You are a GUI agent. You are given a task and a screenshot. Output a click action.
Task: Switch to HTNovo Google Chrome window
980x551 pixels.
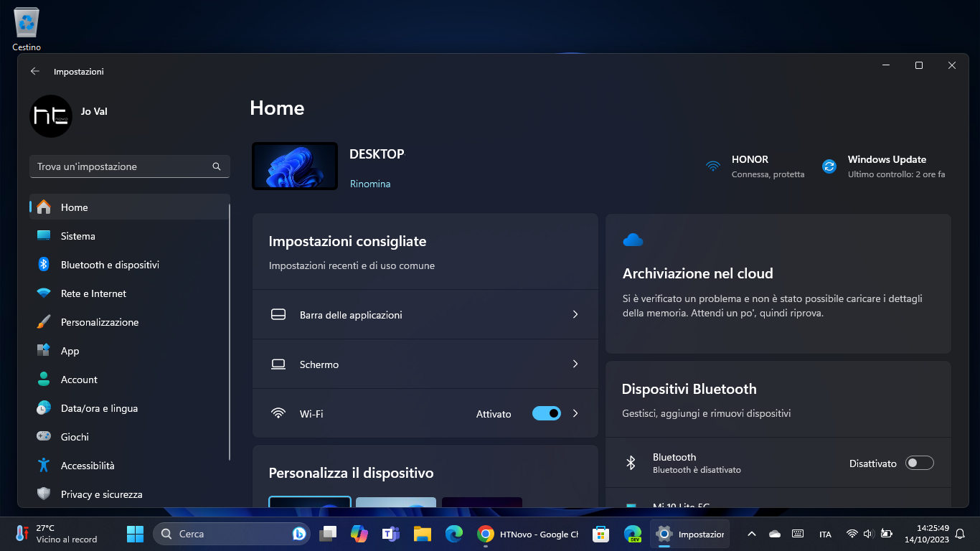(528, 534)
